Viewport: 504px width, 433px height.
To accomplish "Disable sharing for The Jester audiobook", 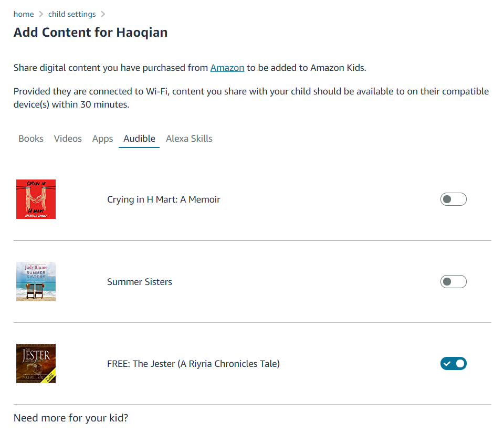I will (453, 363).
